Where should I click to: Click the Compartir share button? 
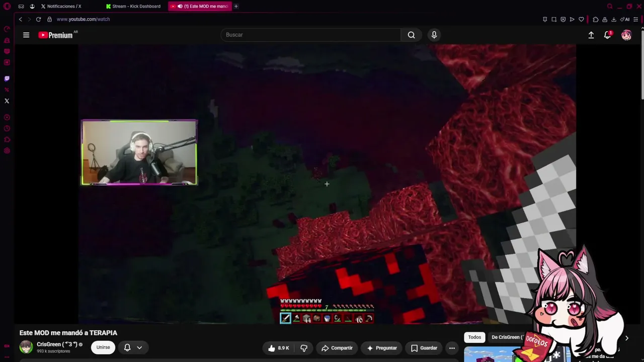337,348
